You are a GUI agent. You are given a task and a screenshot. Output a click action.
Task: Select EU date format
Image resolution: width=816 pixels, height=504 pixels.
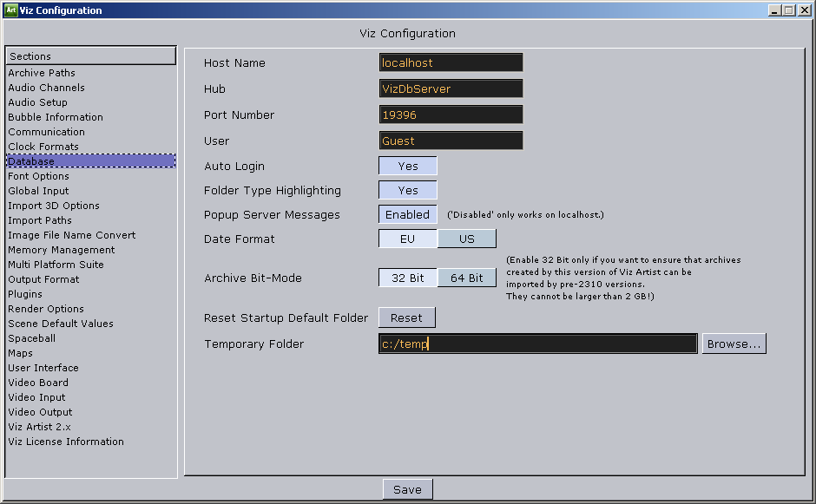point(408,239)
